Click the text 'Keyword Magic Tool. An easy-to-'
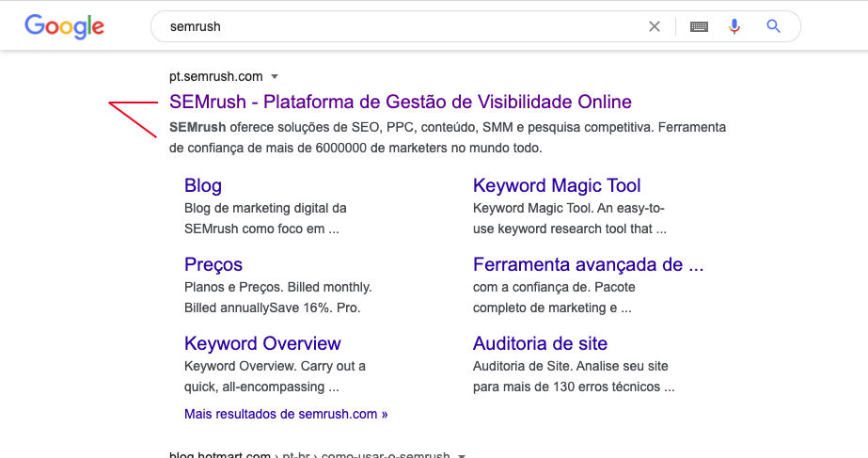The width and height of the screenshot is (868, 458). point(569,208)
